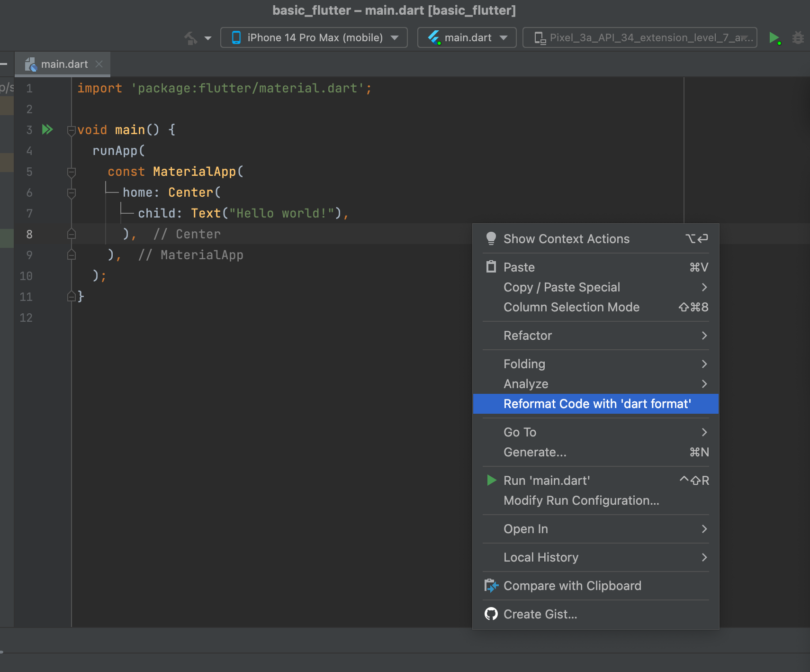Open the Analyze submenu
The height and width of the screenshot is (672, 810).
(596, 384)
